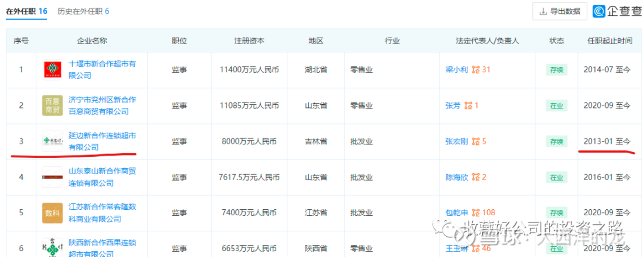The height and width of the screenshot is (257, 644).
Task: Switch to the 历史在外任职 6 tab
Action: coord(83,11)
